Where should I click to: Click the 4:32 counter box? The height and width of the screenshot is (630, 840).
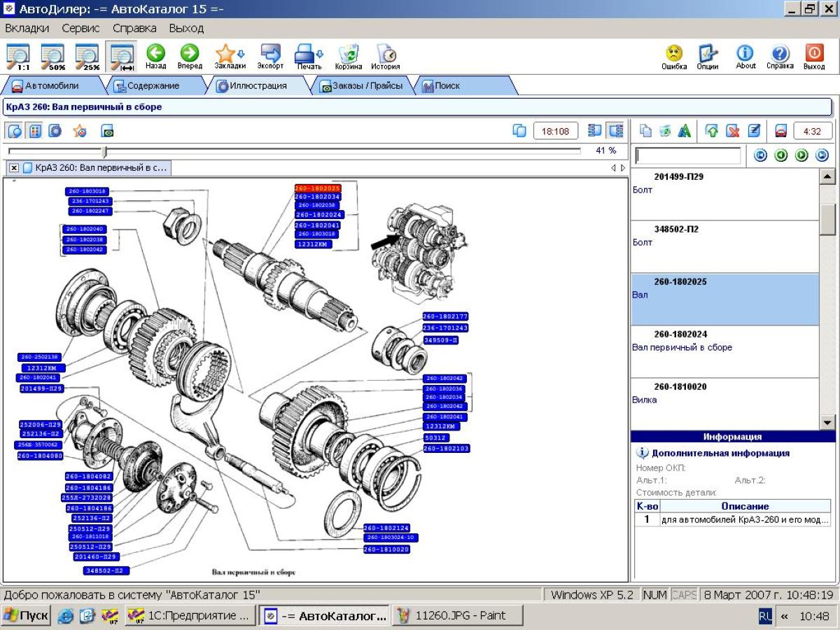(813, 131)
